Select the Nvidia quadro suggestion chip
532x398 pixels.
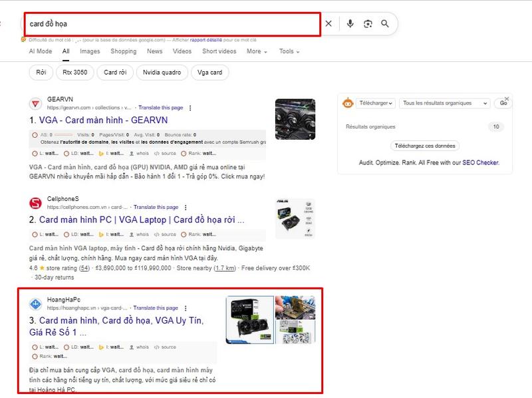[162, 73]
